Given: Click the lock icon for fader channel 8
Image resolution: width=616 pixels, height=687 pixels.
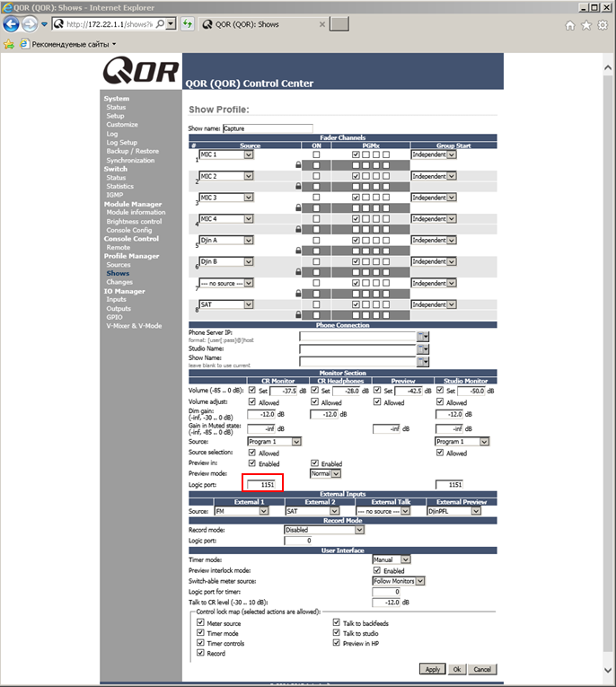Looking at the screenshot, I should click(x=298, y=314).
